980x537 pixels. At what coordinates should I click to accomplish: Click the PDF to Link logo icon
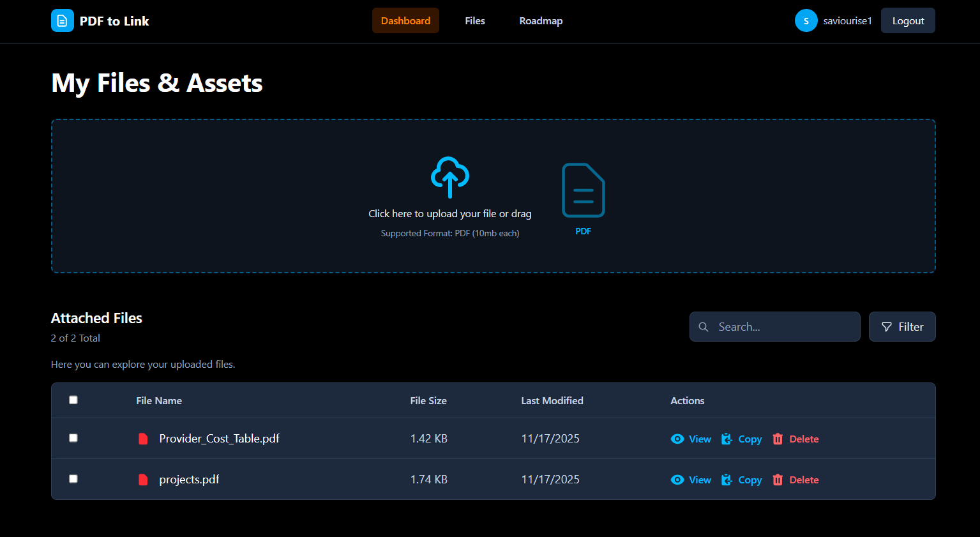coord(62,21)
